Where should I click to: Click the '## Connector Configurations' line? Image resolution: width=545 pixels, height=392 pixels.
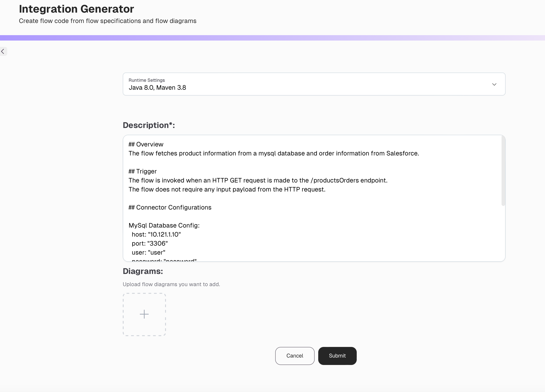pos(170,207)
